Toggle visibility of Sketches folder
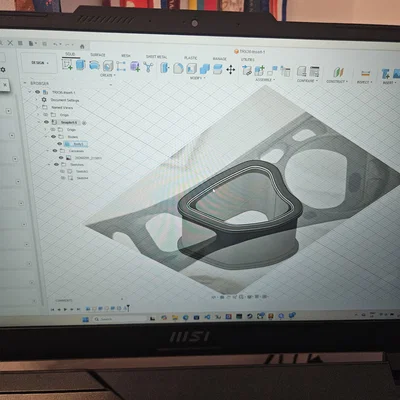The height and width of the screenshot is (400, 400). click(56, 164)
